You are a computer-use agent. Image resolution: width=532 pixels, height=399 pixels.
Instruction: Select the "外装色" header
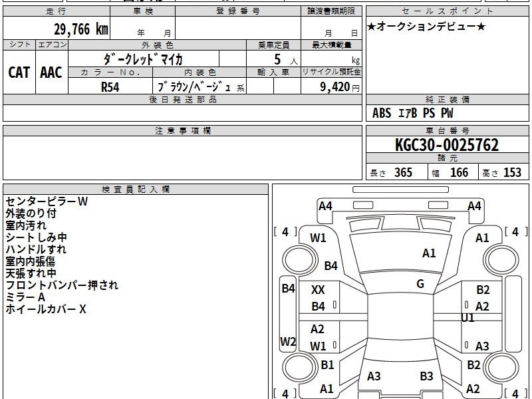click(x=157, y=45)
